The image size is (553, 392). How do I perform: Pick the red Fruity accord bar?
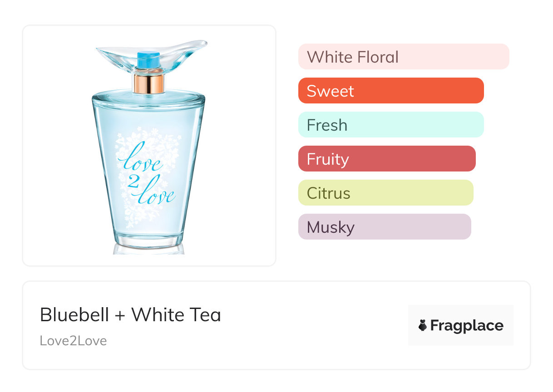click(386, 159)
